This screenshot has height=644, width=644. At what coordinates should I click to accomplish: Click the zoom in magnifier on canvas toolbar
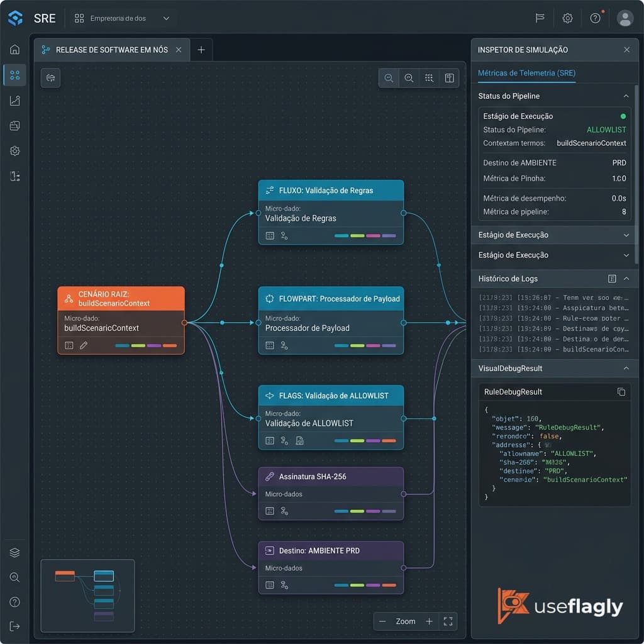409,78
